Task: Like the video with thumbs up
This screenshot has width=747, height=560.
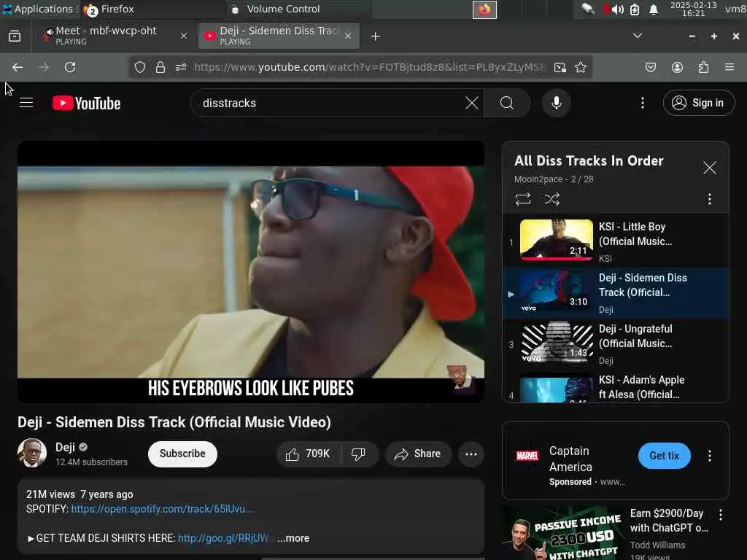Action: [x=309, y=454]
